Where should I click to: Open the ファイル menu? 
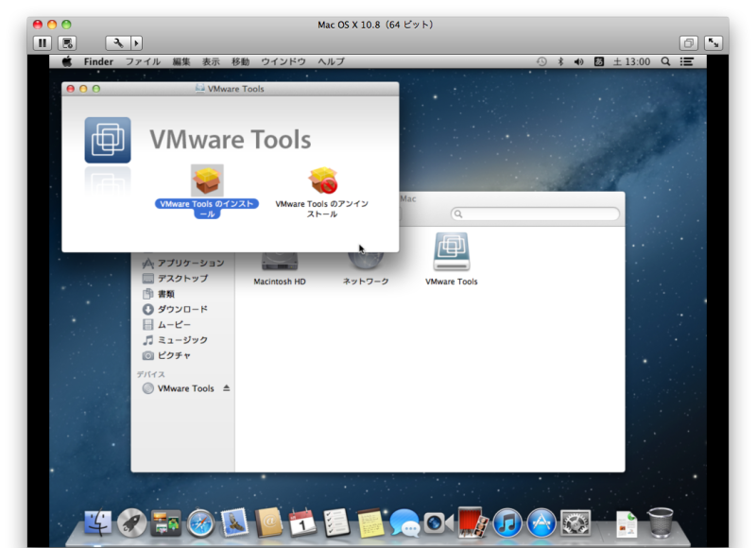point(143,61)
